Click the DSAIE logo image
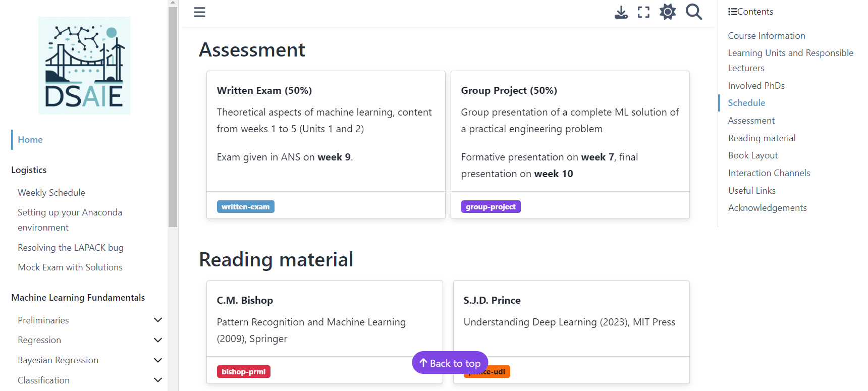This screenshot has width=868, height=391. click(x=84, y=66)
